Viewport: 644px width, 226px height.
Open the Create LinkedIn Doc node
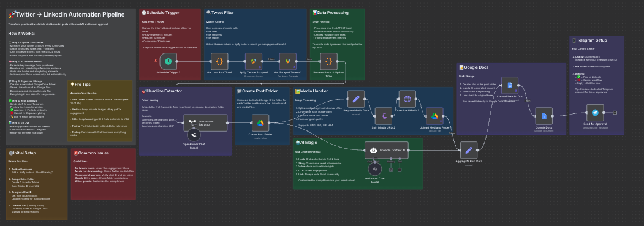[x=510, y=85]
